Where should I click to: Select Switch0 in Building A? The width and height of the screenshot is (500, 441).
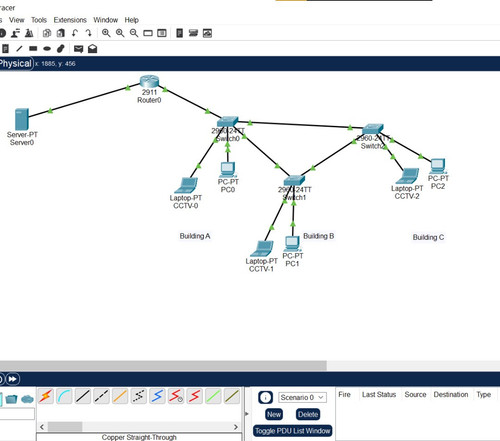point(228,122)
